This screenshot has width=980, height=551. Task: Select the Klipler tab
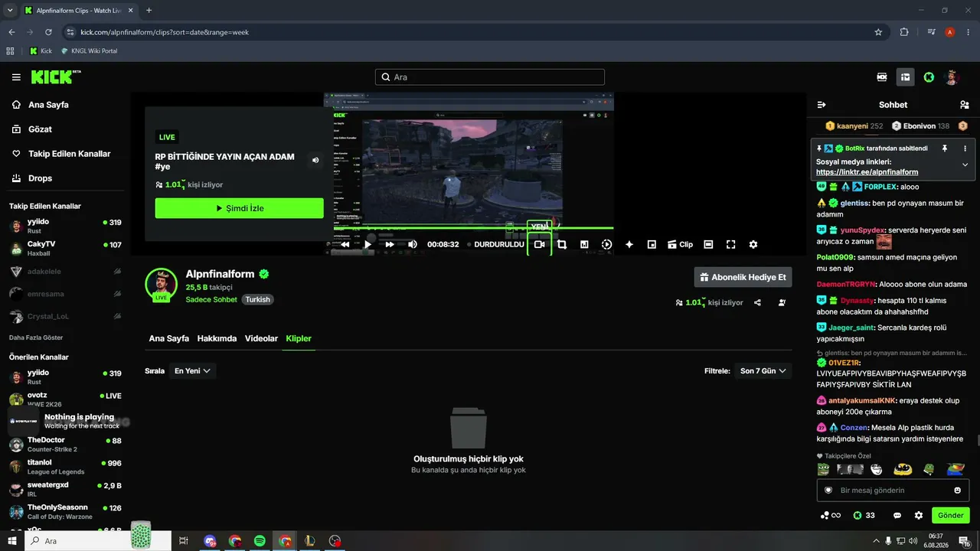tap(299, 338)
